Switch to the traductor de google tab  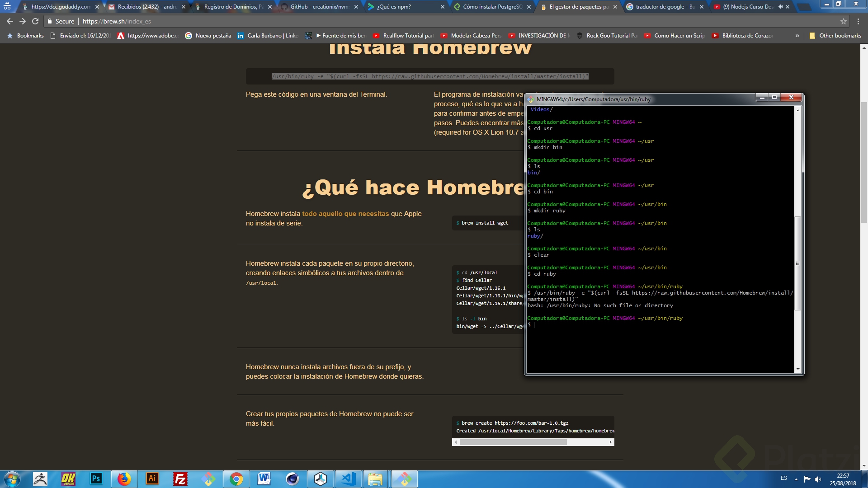tap(665, 7)
